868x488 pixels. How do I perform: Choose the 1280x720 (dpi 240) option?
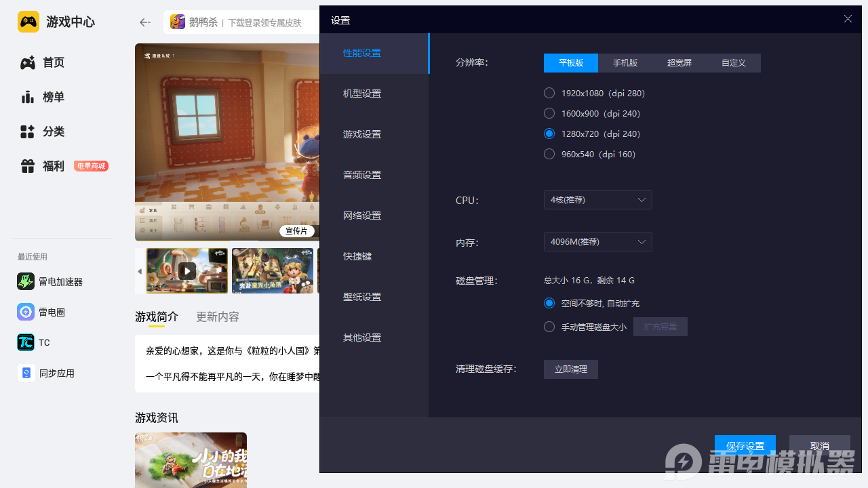click(x=549, y=134)
